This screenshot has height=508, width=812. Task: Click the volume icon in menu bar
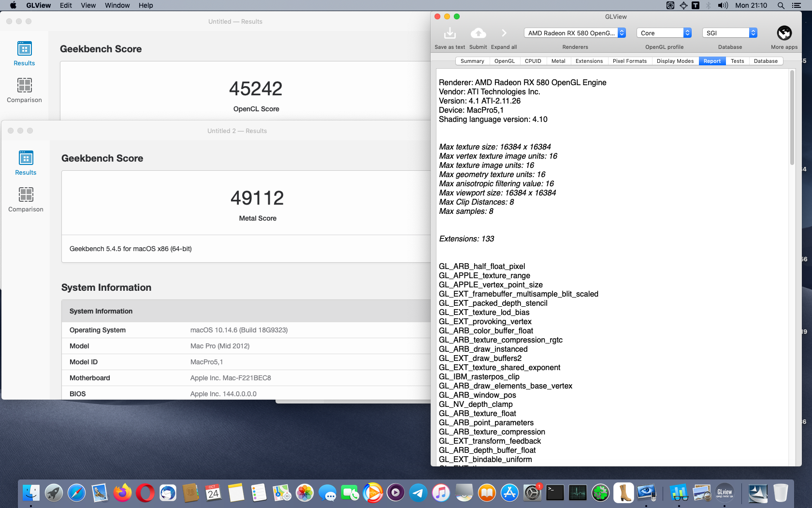723,5
